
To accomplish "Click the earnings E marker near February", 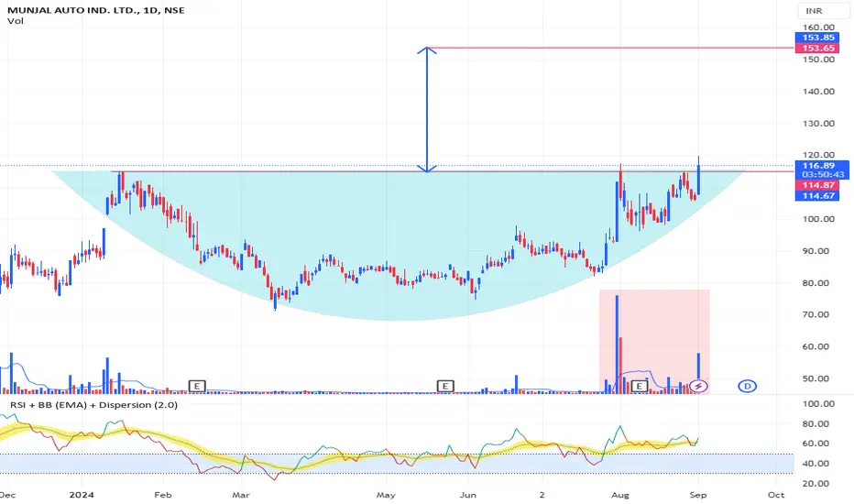I will point(197,386).
